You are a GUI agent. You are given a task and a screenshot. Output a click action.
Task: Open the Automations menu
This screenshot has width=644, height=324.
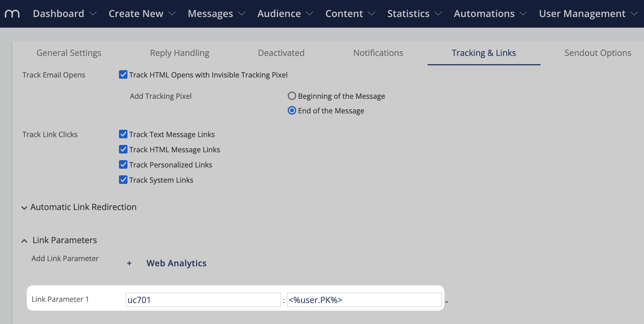tap(490, 14)
